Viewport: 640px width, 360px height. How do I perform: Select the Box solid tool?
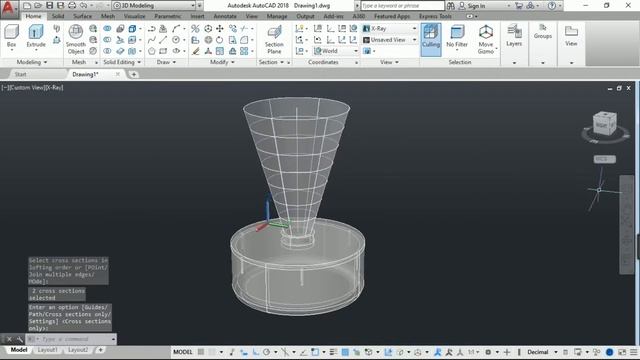point(11,36)
